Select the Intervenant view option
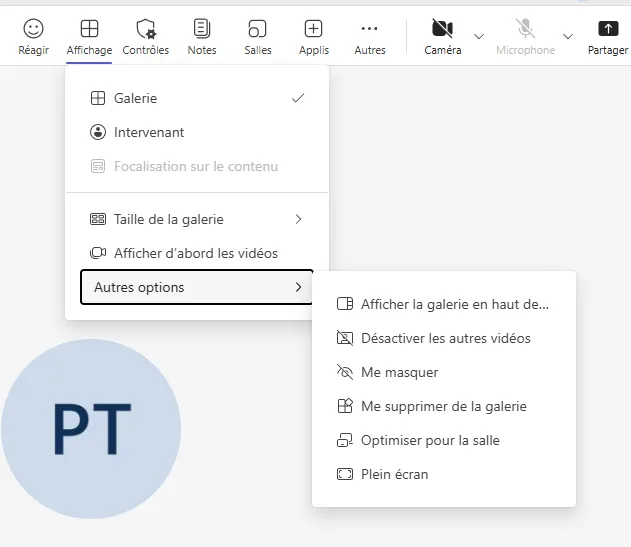 pyautogui.click(x=197, y=132)
